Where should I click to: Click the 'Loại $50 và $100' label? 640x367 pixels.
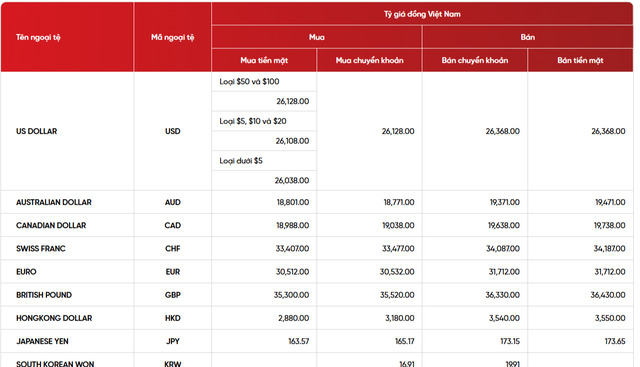pyautogui.click(x=249, y=81)
